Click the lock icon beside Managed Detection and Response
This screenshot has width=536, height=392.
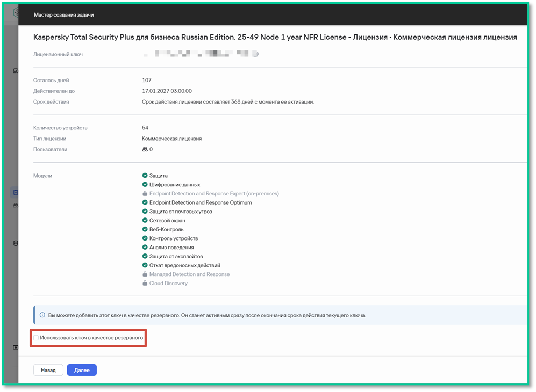145,274
